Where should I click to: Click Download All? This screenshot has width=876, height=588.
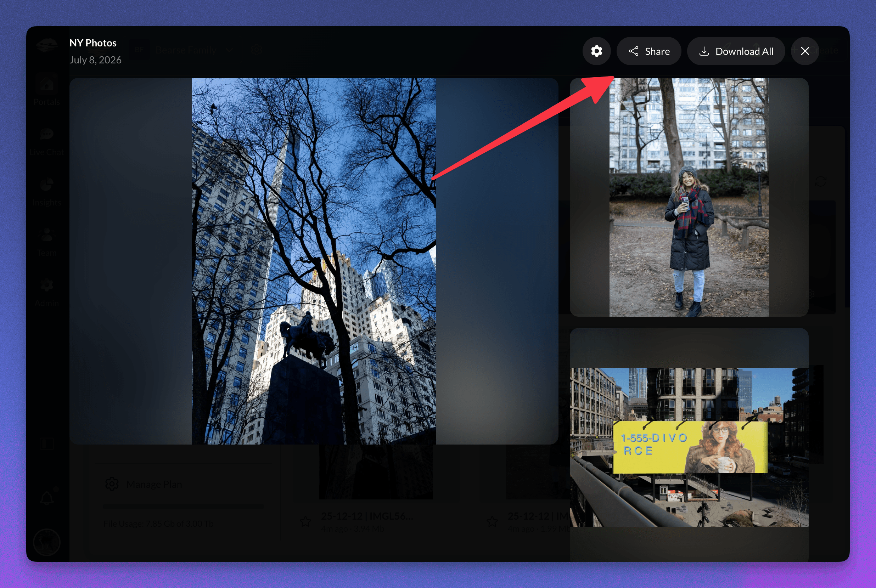click(736, 51)
